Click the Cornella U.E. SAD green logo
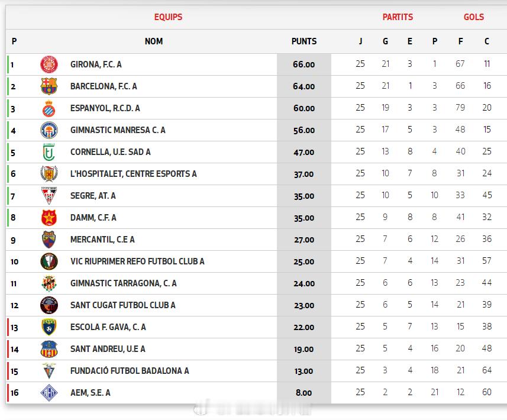Viewport: 507px width, 420px height. 49,152
